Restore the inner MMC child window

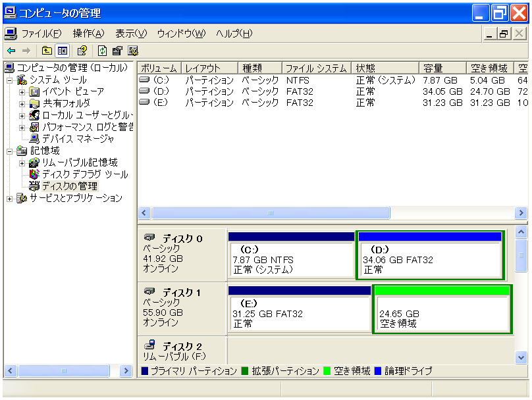tap(504, 34)
